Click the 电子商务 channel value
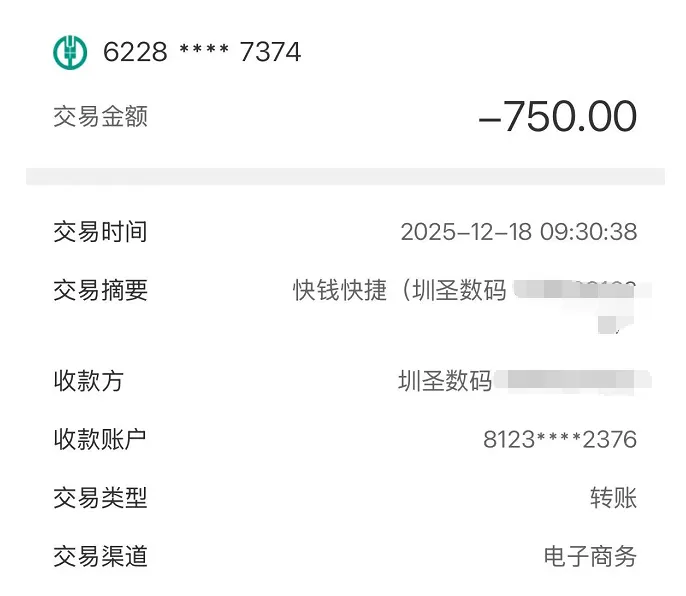 (590, 555)
